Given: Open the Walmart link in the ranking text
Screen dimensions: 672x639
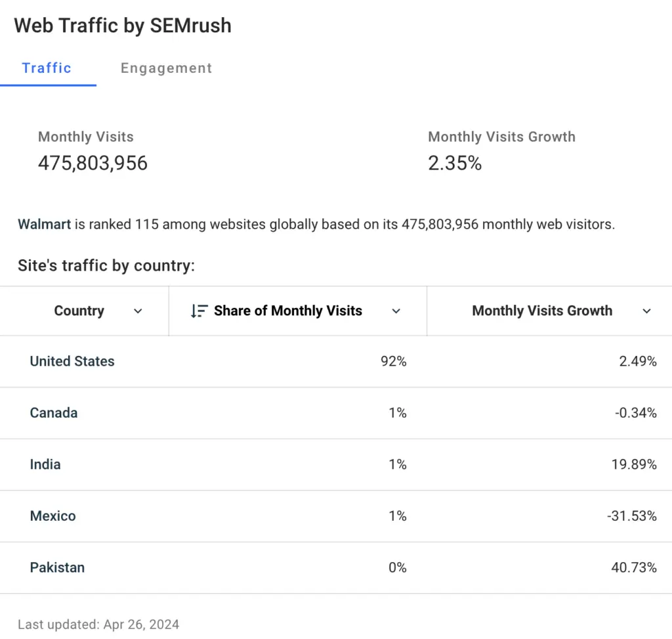Looking at the screenshot, I should click(44, 224).
